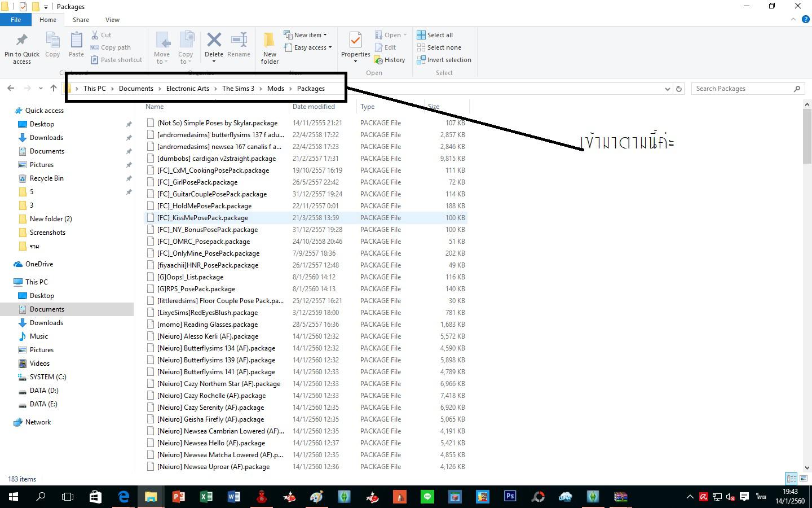
Task: Select Quick access in navigation pane
Action: click(x=45, y=111)
